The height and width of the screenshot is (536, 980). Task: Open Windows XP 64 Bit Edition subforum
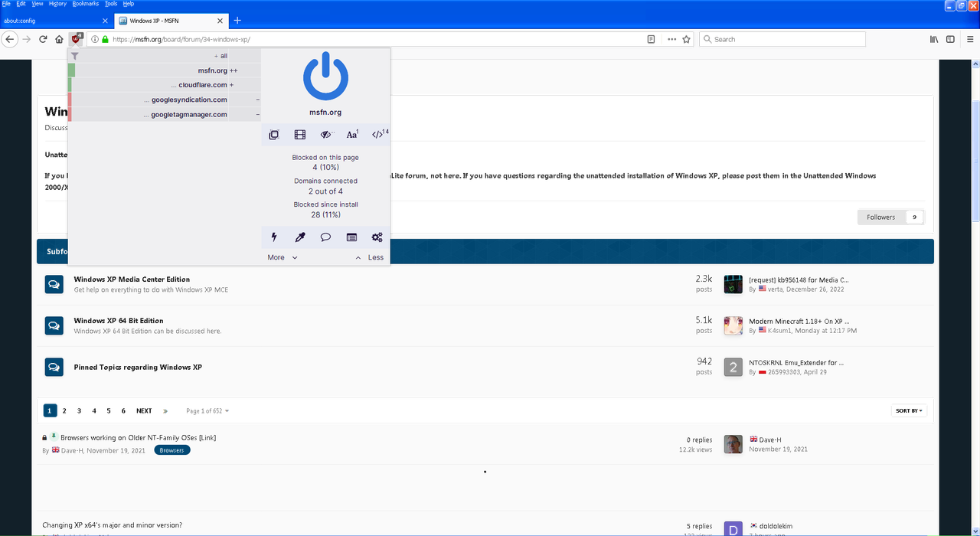119,321
